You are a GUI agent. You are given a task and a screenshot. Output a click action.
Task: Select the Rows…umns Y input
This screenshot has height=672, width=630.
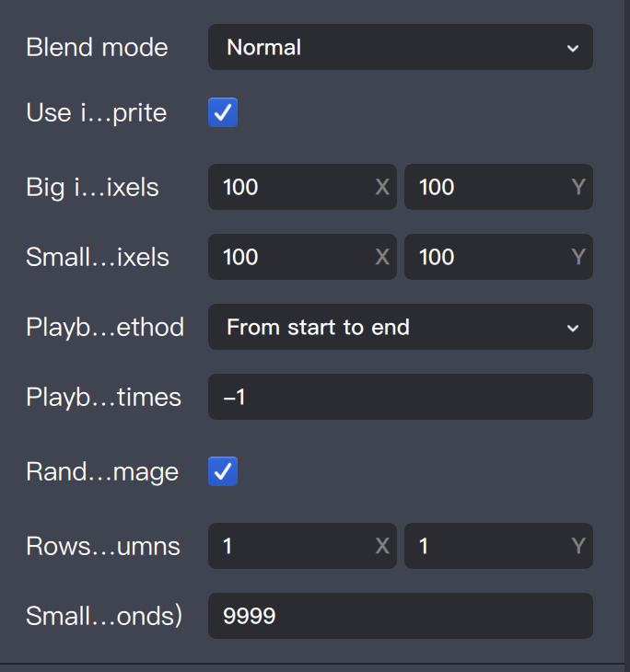tap(490, 546)
